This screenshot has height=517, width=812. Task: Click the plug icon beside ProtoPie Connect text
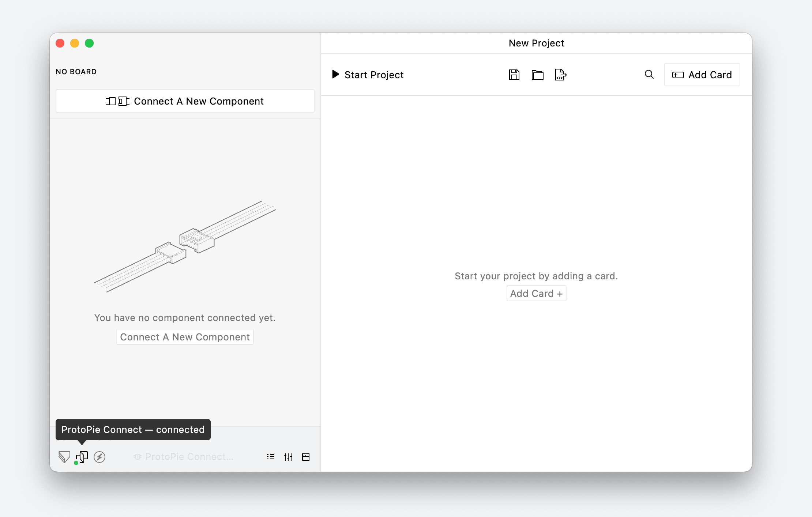[138, 456]
